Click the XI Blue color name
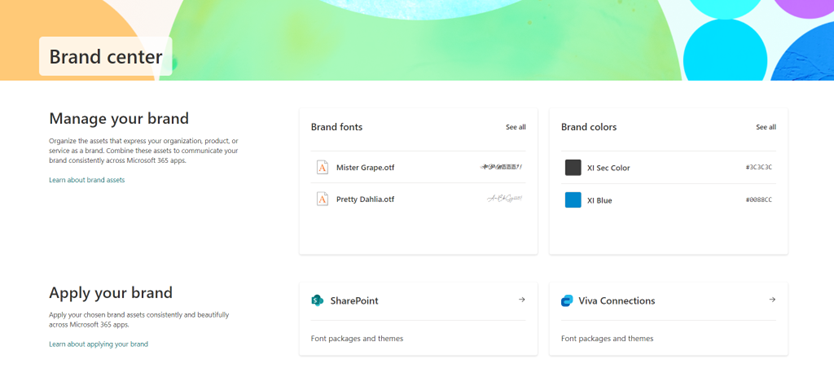 coord(599,201)
